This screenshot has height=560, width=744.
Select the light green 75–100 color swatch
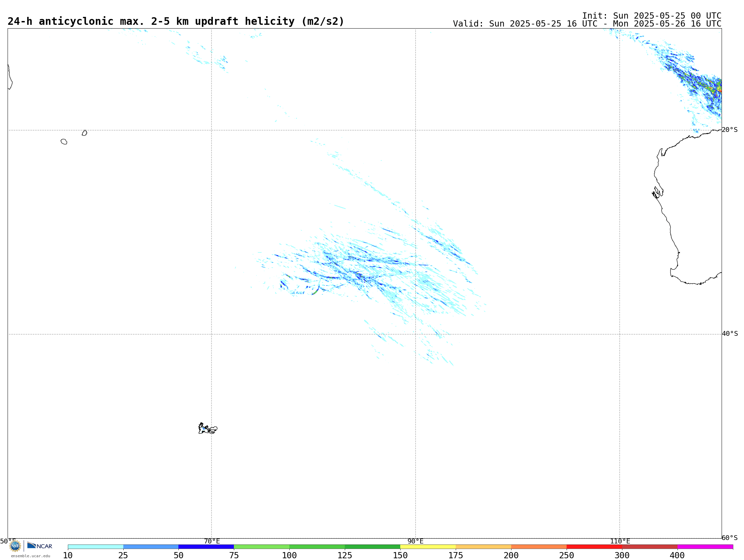[x=262, y=547]
